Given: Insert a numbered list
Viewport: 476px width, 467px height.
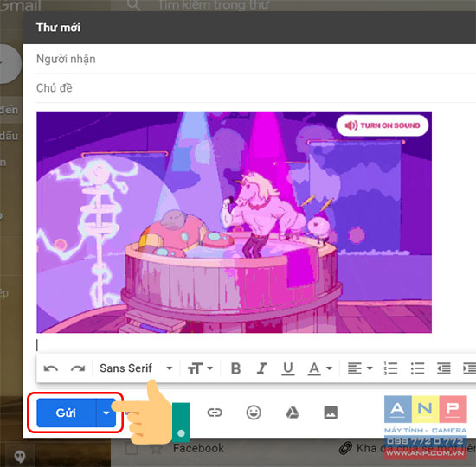Looking at the screenshot, I should pos(390,368).
